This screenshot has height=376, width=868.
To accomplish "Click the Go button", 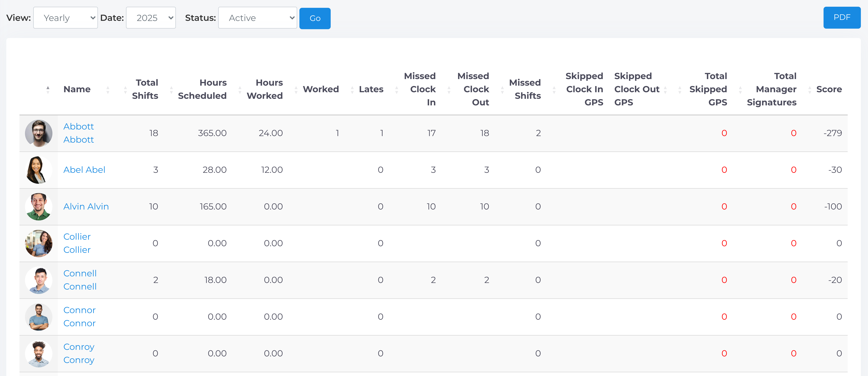I will pyautogui.click(x=315, y=18).
